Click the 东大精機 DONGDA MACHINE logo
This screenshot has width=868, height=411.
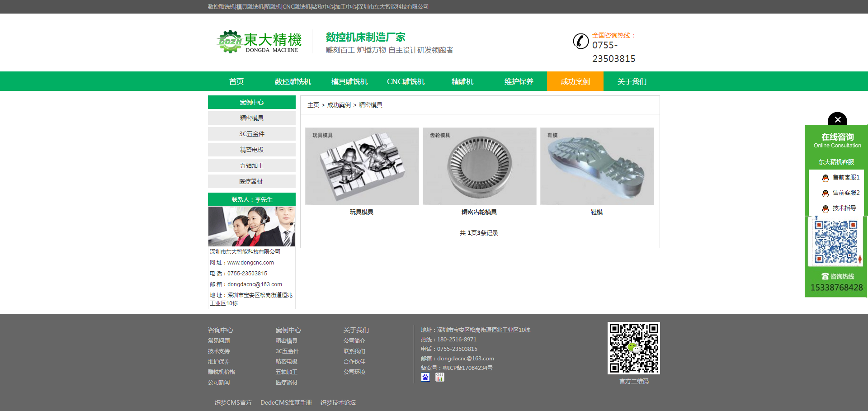258,42
